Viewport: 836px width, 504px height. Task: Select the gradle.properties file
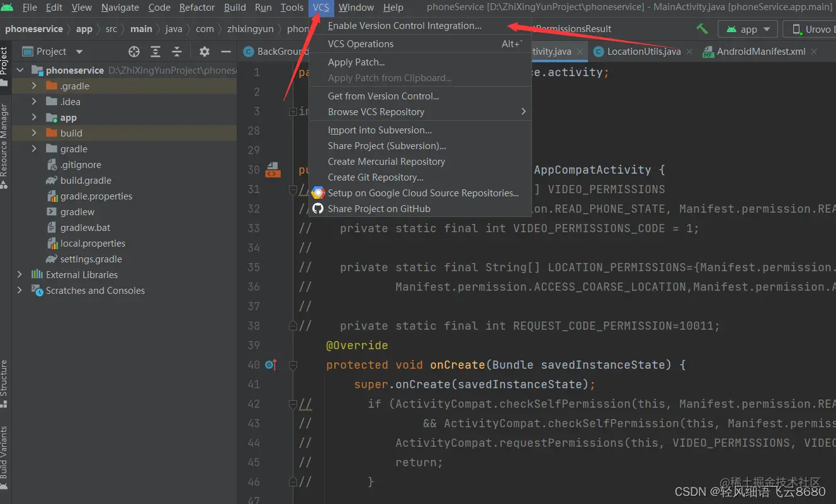tap(96, 196)
